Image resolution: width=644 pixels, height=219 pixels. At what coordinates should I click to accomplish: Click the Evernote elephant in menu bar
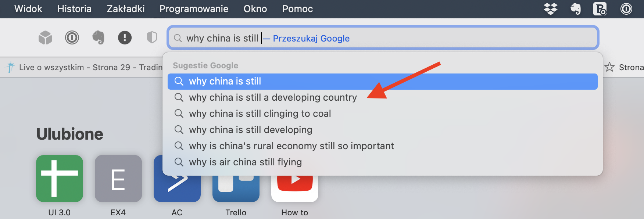pyautogui.click(x=576, y=9)
